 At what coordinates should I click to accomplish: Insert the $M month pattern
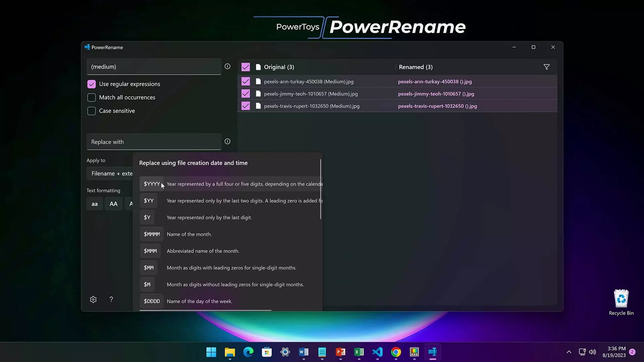point(147,284)
